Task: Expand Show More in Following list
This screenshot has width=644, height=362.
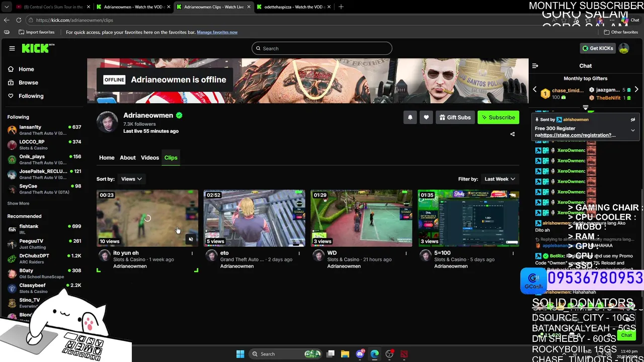Action: point(18,204)
